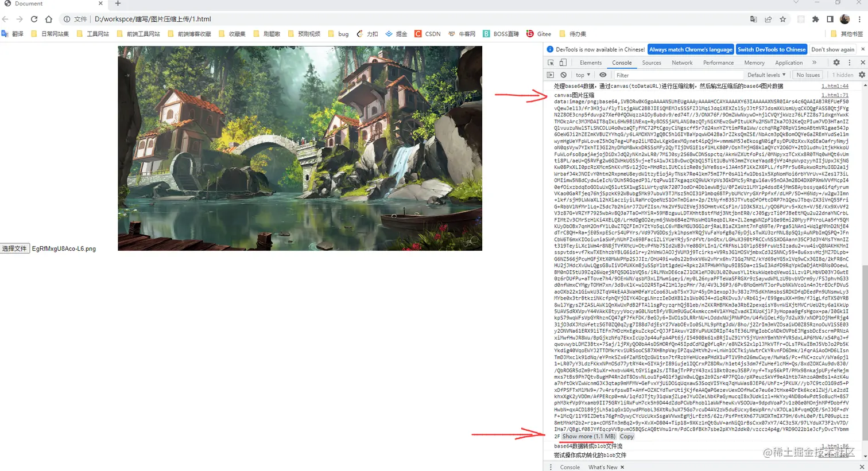The width and height of the screenshot is (868, 471).
Task: Open the Default levels dropdown
Action: point(766,75)
